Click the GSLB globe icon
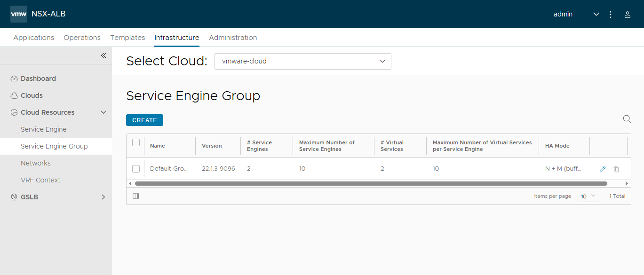644x275 pixels. [x=14, y=197]
